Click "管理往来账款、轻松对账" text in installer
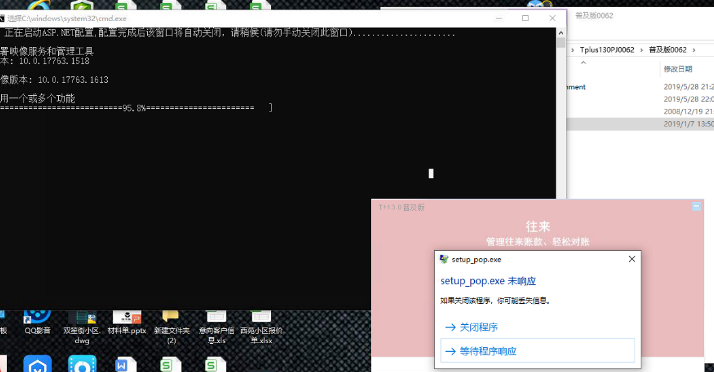714x372 pixels. [x=538, y=242]
